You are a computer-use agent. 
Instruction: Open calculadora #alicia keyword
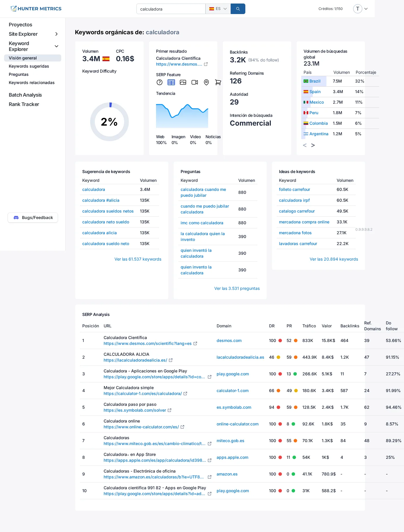(101, 200)
